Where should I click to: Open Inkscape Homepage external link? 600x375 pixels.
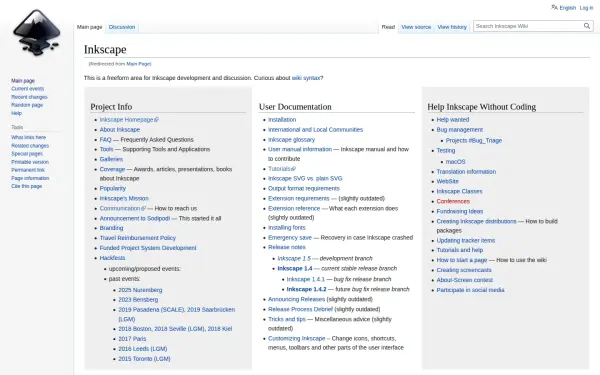click(129, 120)
